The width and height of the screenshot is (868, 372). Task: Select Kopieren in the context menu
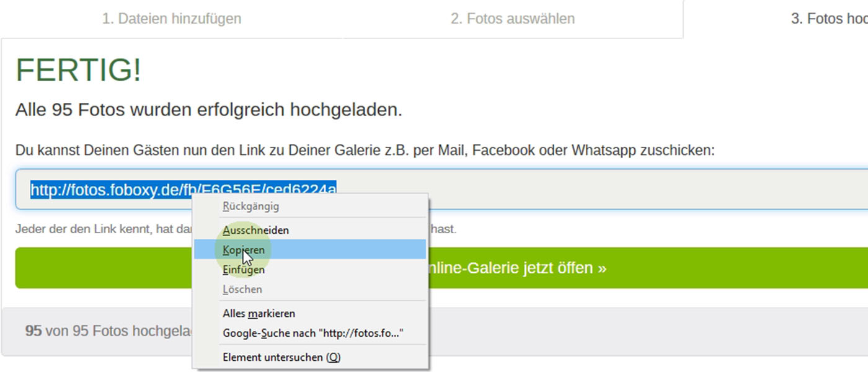pos(244,250)
